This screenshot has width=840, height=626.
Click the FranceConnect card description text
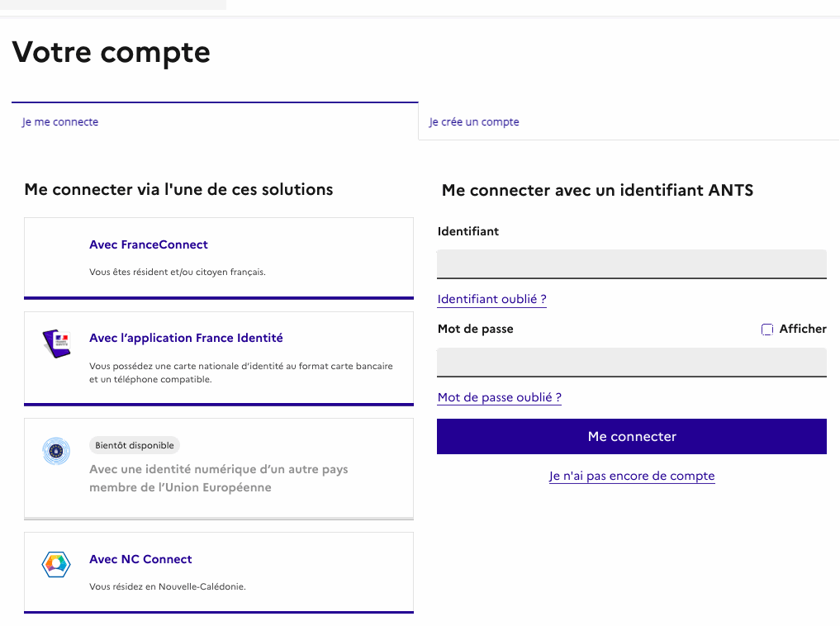pos(178,272)
